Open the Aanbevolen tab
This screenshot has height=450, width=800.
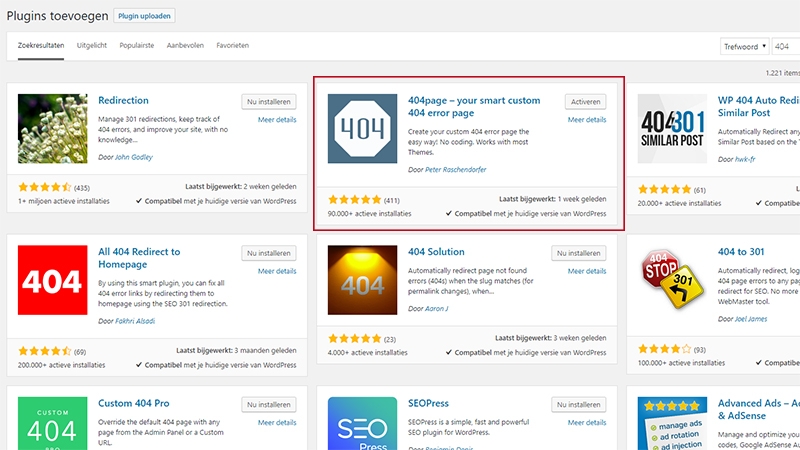[185, 45]
